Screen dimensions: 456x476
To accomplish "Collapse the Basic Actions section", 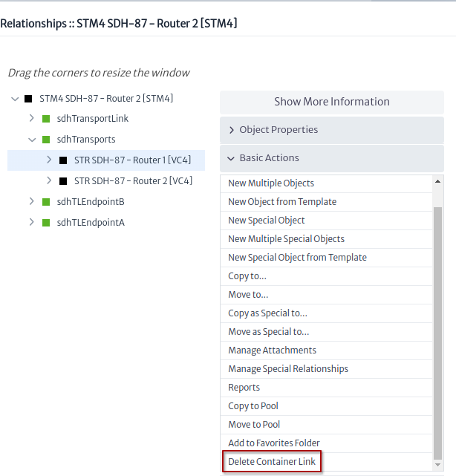I will pyautogui.click(x=231, y=158).
